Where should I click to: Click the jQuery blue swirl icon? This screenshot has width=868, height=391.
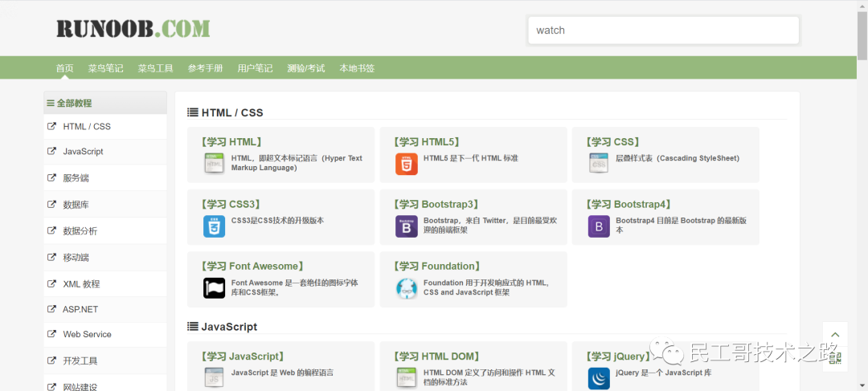click(x=599, y=378)
